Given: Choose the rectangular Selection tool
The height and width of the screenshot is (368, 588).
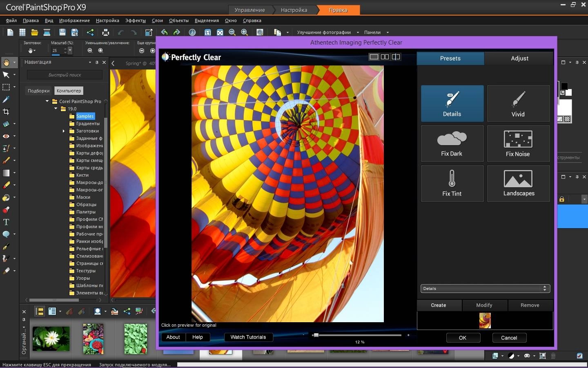Looking at the screenshot, I should tap(6, 87).
